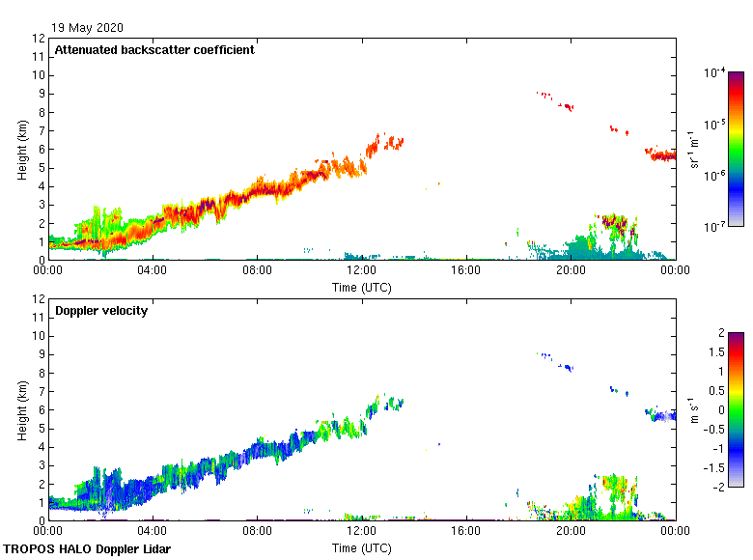Click the "m s⁻¹" unit label beside velocity colorbar
Image resolution: width=753 pixels, height=560 pixels.
tap(695, 409)
